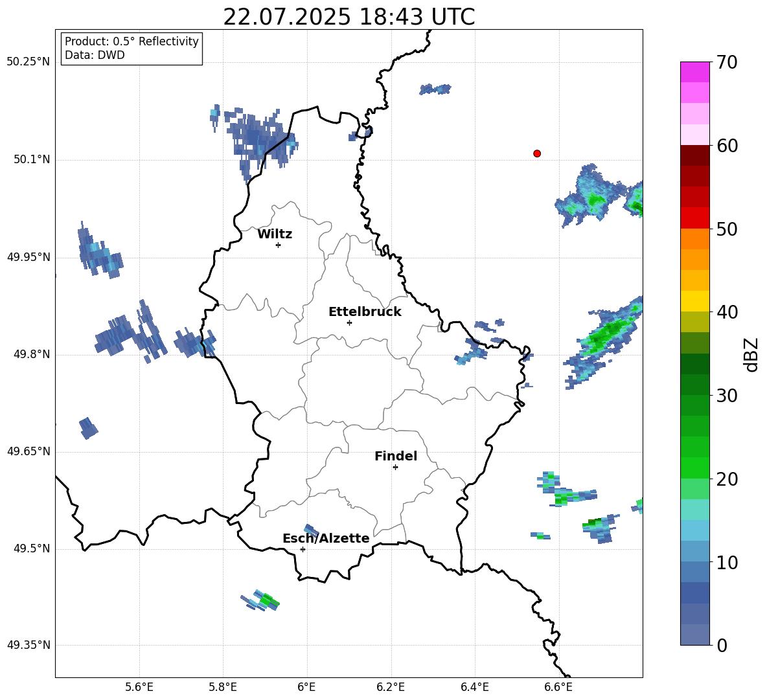
Task: Click the 50 label on the colorbar
Action: click(727, 229)
